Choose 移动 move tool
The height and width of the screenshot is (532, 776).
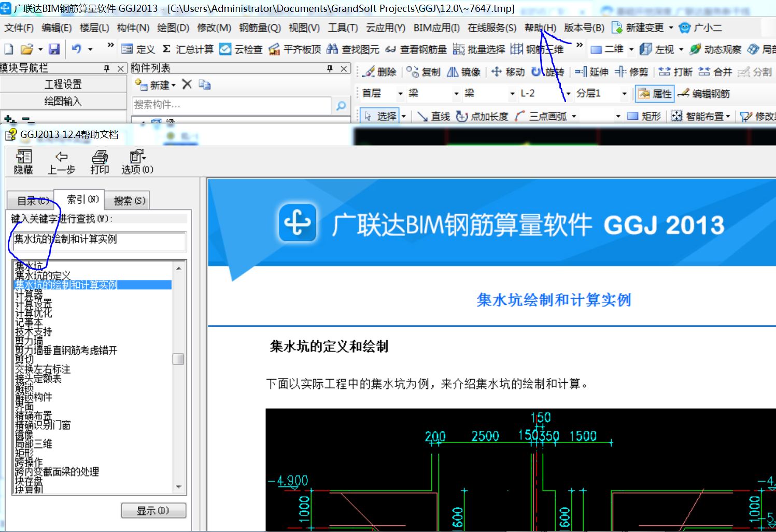(508, 72)
